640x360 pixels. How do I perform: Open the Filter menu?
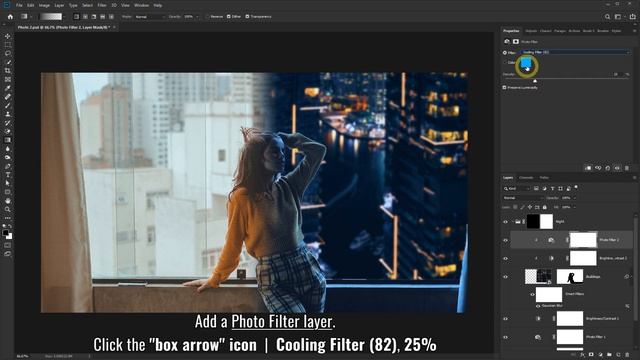(102, 5)
